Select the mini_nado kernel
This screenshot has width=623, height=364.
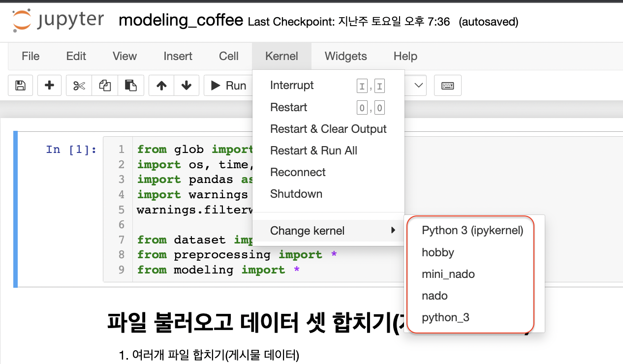click(448, 274)
